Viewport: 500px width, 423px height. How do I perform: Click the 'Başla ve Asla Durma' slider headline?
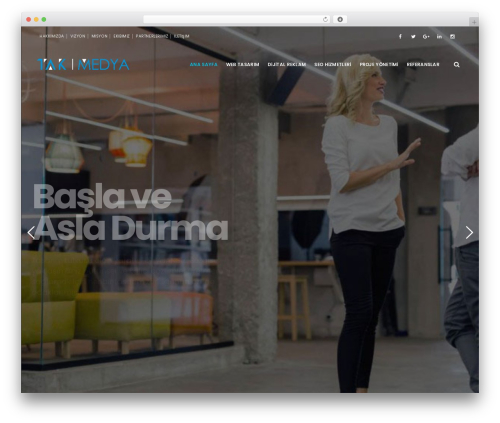(x=130, y=212)
